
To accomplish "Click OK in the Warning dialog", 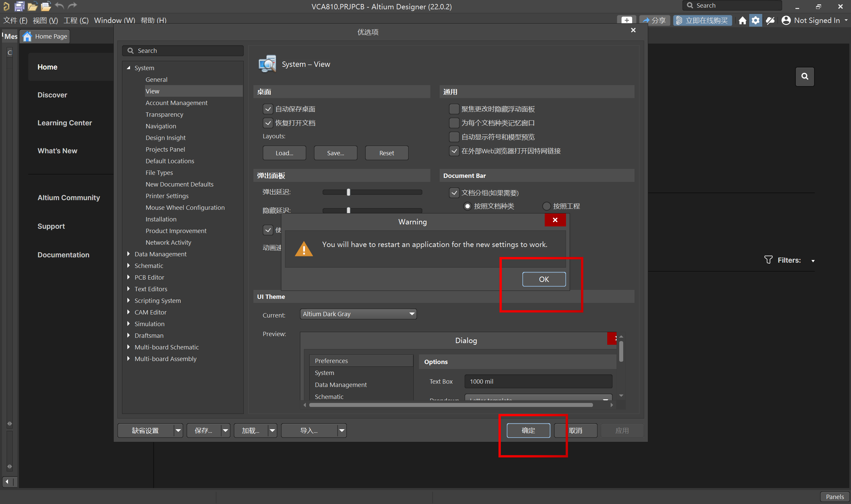I will (x=543, y=279).
